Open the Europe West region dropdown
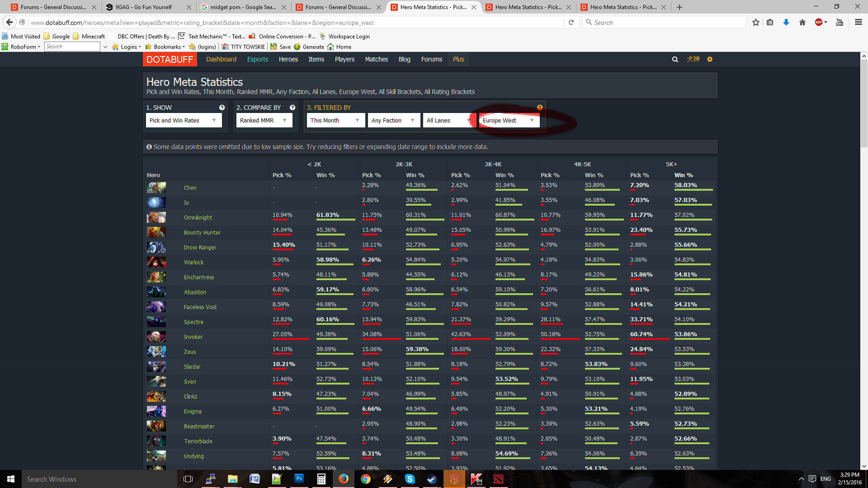 coord(509,120)
